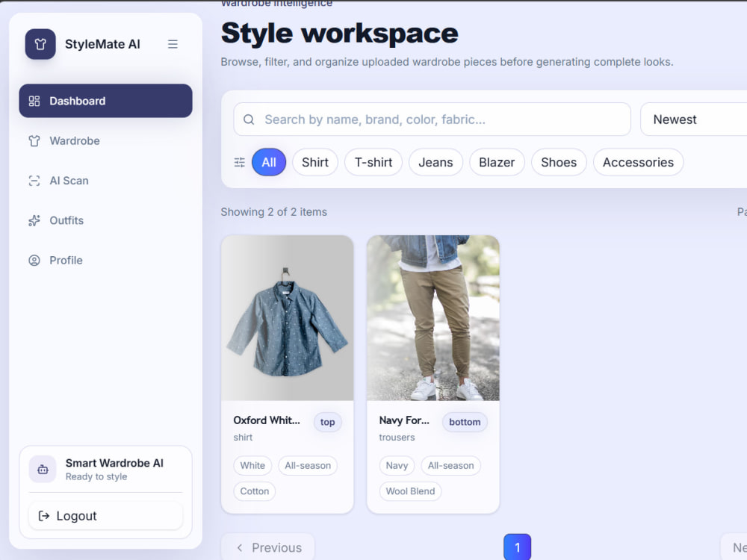Go to the Previous page

[x=268, y=547]
